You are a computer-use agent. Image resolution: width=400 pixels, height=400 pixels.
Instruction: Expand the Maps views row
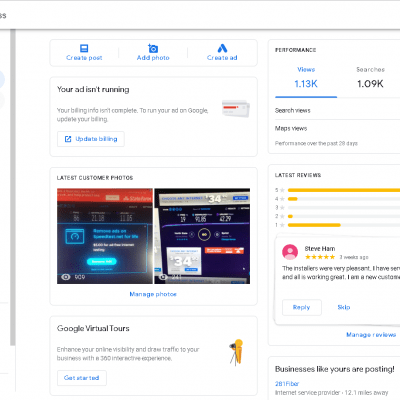click(x=337, y=128)
